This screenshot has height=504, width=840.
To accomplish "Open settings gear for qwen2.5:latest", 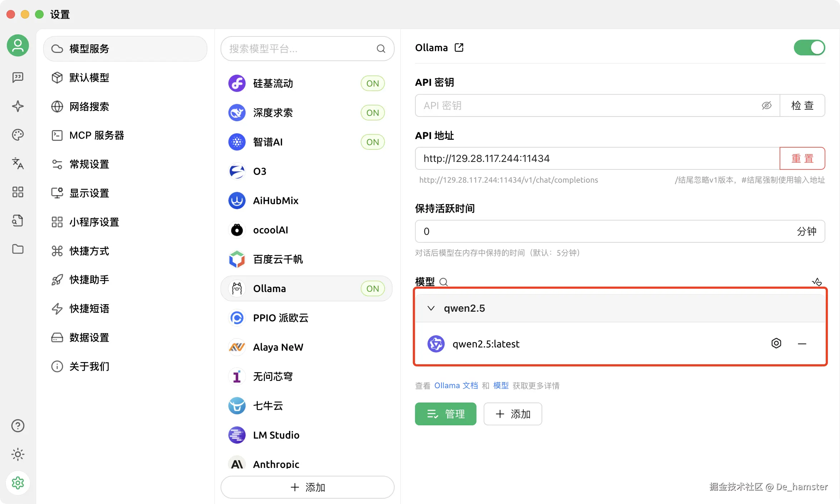I will tap(776, 344).
